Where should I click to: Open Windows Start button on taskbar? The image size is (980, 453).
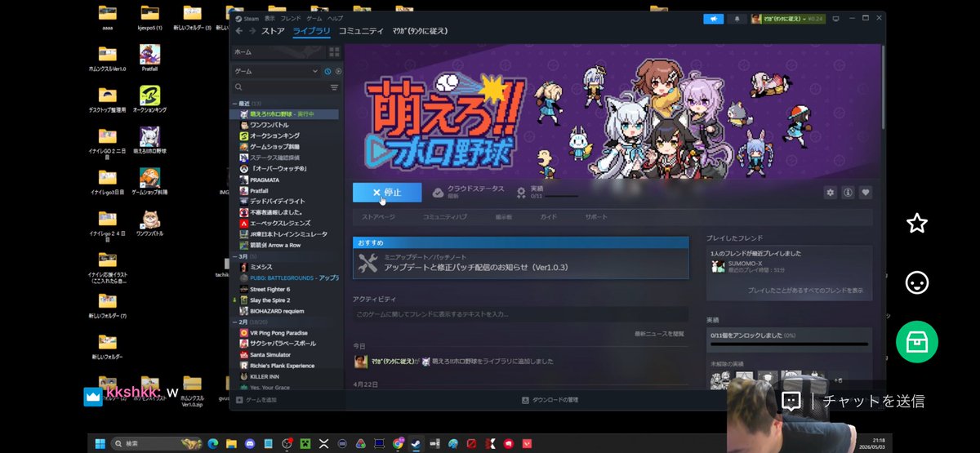click(x=101, y=443)
